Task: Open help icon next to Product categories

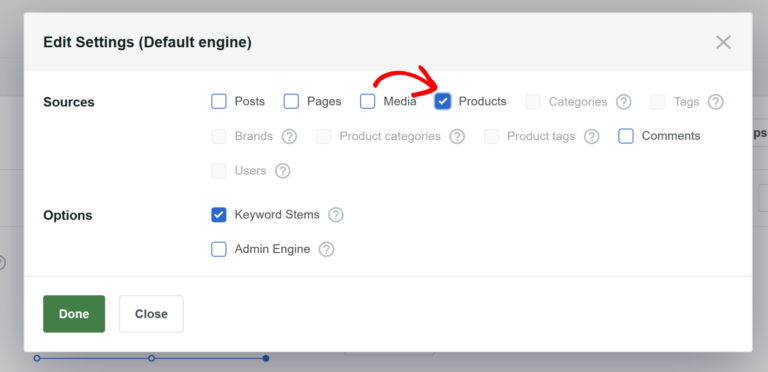Action: pos(457,136)
